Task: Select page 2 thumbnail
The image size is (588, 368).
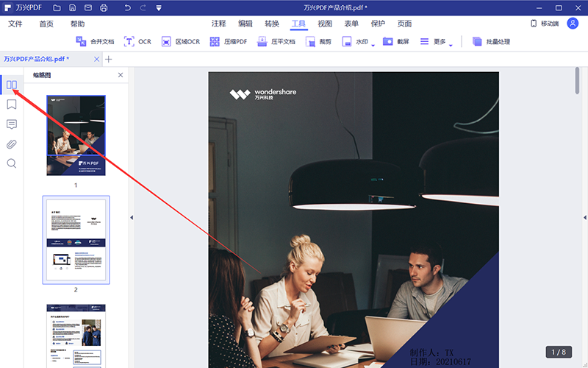Action: click(76, 240)
